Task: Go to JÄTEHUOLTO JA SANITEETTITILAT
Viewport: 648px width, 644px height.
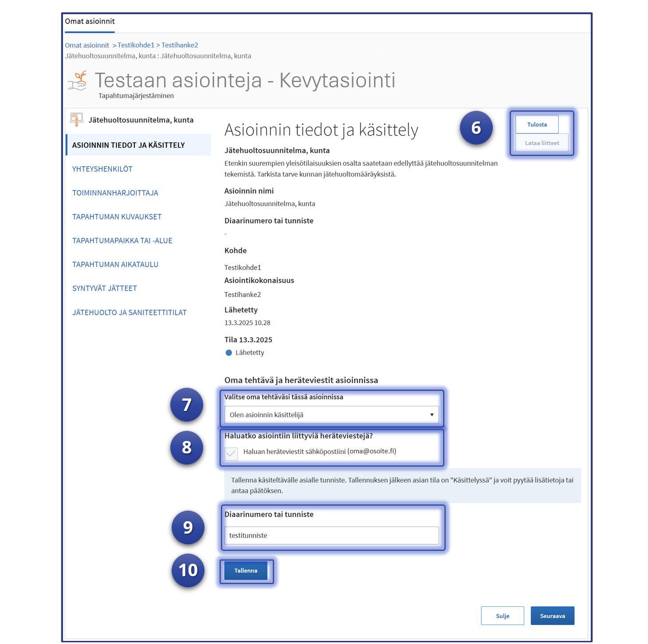Action: coord(129,313)
